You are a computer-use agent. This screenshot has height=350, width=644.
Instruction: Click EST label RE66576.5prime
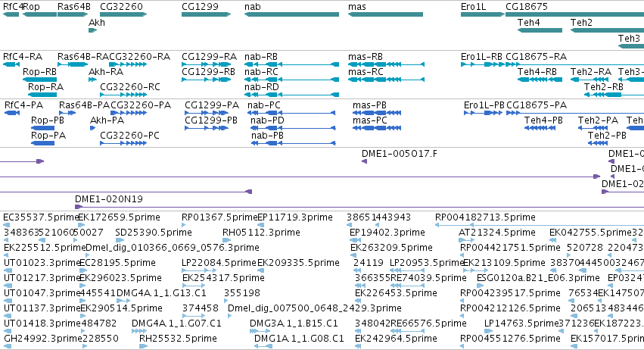(428, 323)
